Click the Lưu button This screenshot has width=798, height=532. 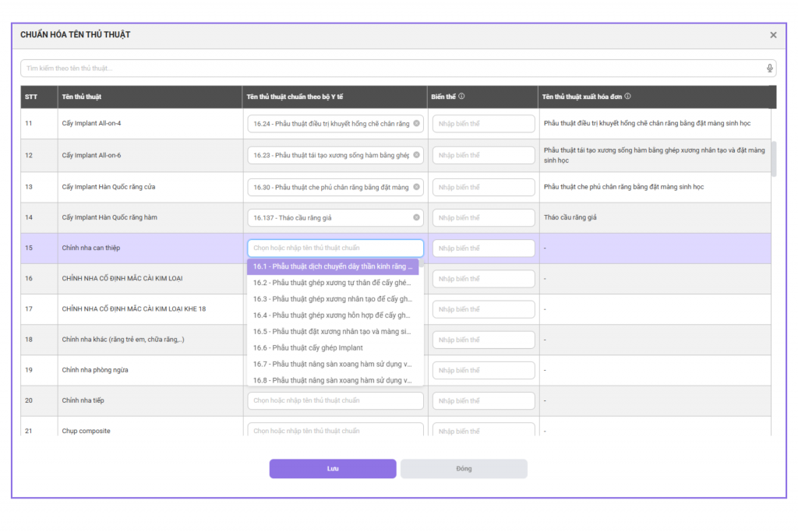[x=333, y=469]
